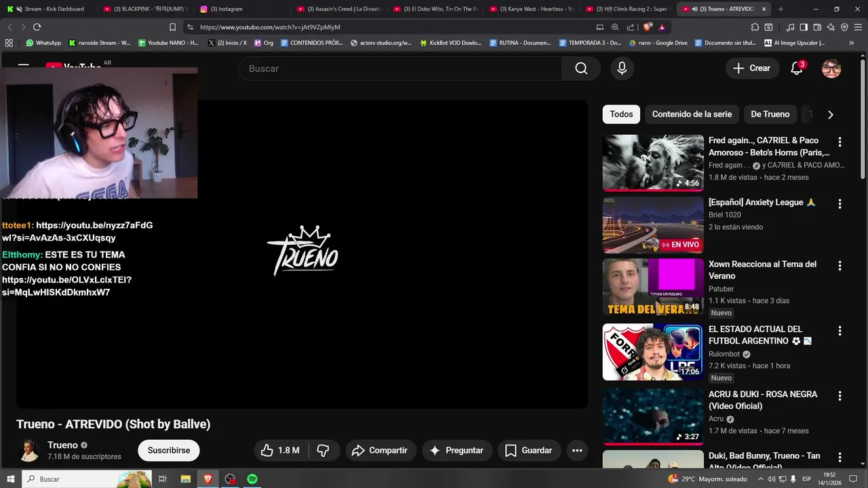Show hidden system tray icons
Screen dimensions: 868x488
click(x=760, y=479)
